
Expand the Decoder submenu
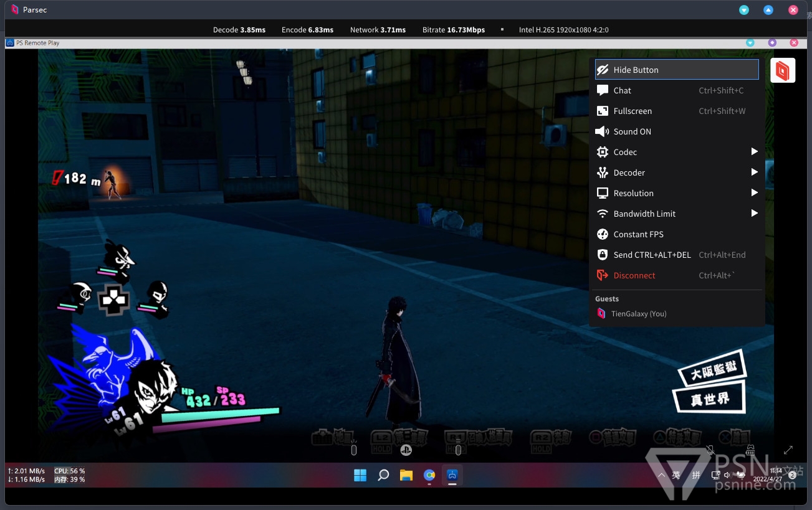tap(677, 172)
